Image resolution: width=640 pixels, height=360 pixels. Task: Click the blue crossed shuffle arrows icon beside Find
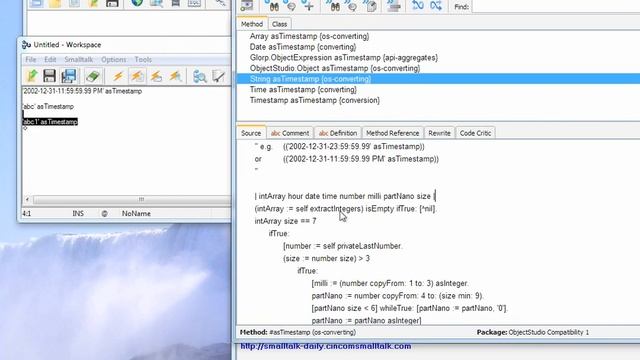(x=436, y=6)
